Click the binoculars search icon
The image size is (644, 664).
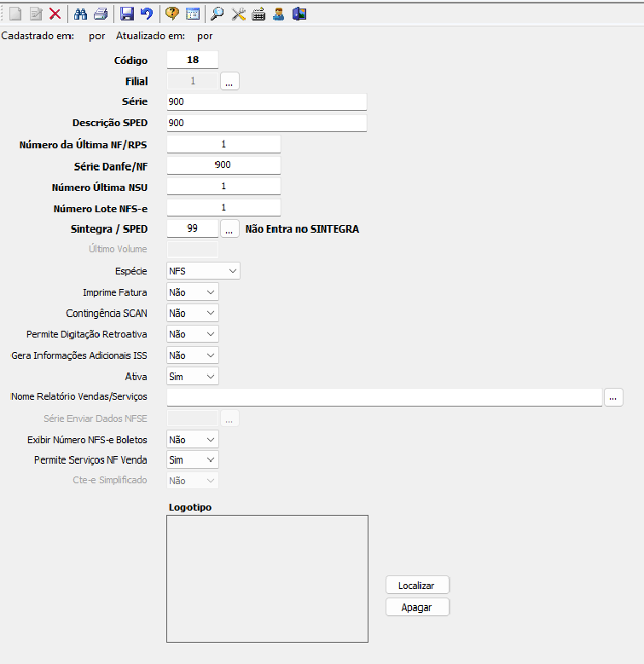click(81, 14)
